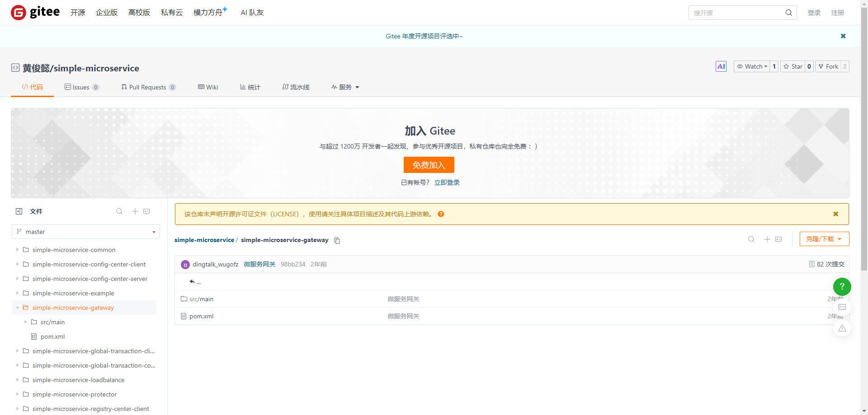Click the LICENSE help question icon
Screen dimensions: 868x415
[441, 214]
